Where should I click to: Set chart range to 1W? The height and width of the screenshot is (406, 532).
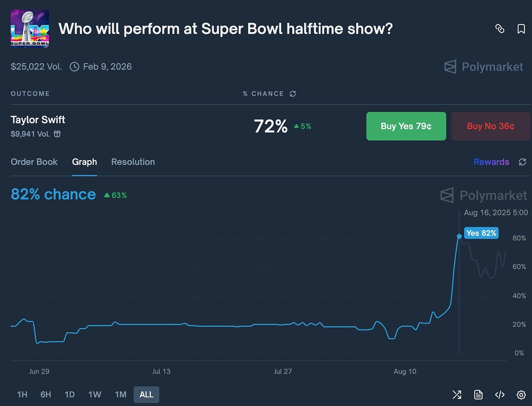click(x=95, y=395)
